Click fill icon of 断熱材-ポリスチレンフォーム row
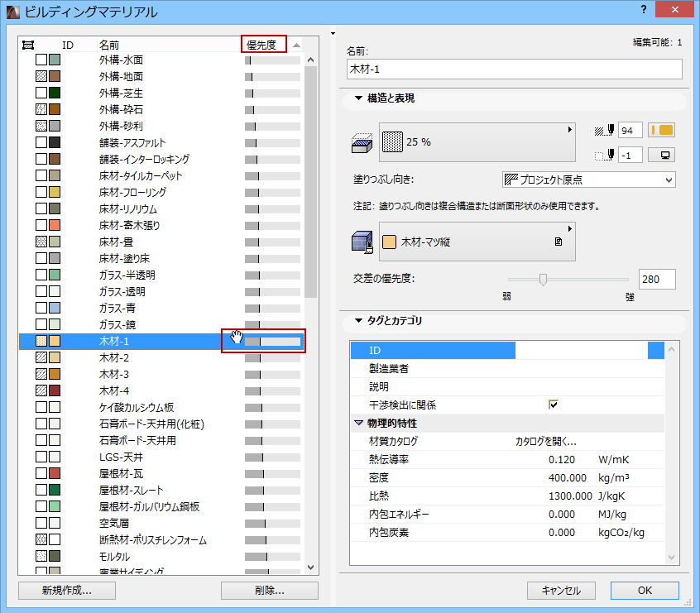The image size is (700, 613). pyautogui.click(x=41, y=539)
